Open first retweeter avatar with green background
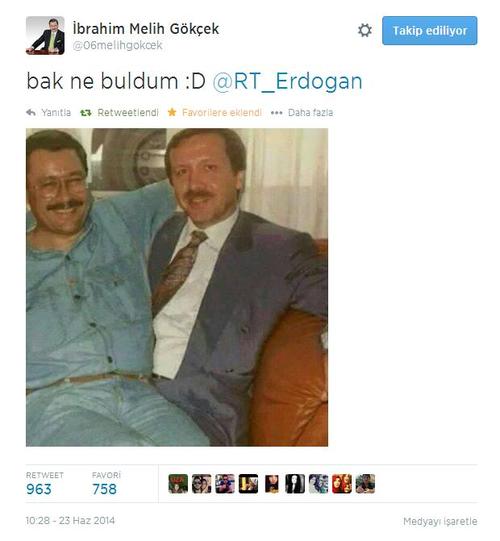Screen dimensions: 500x541 (x=178, y=484)
